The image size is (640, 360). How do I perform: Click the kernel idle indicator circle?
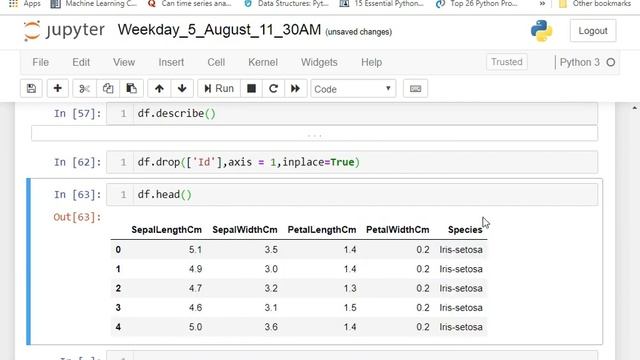[x=611, y=62]
